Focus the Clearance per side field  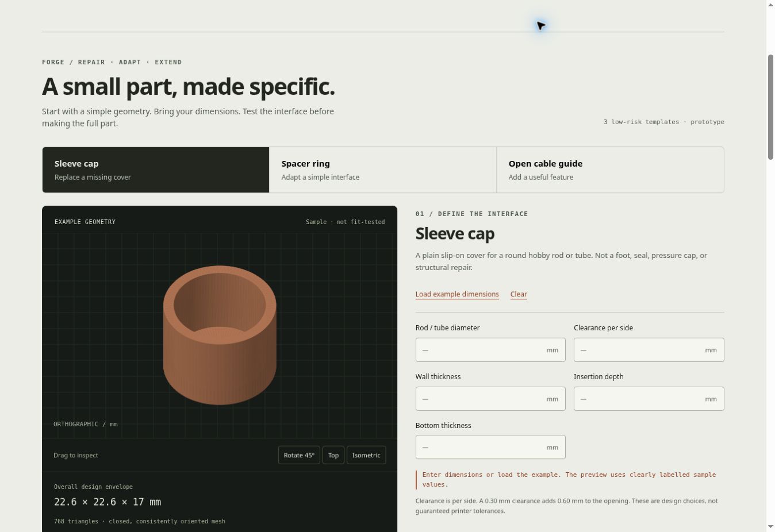tap(649, 350)
